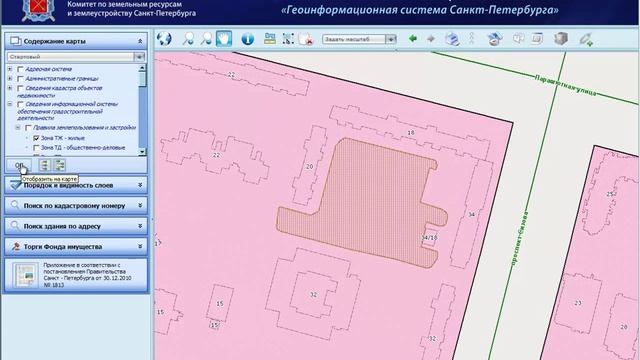Click the gray speech bubble toolbar icon
The width and height of the screenshot is (640, 360).
(518, 39)
